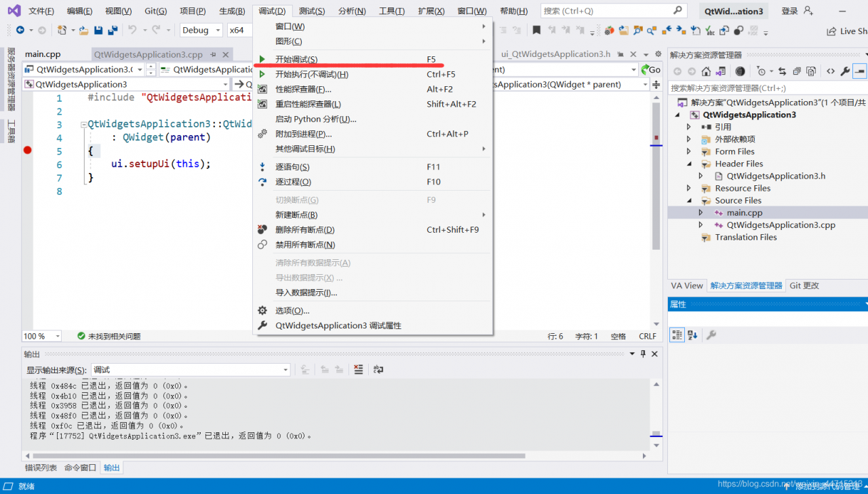
Task: Expand the 外部依赖项 node
Action: [x=689, y=139]
